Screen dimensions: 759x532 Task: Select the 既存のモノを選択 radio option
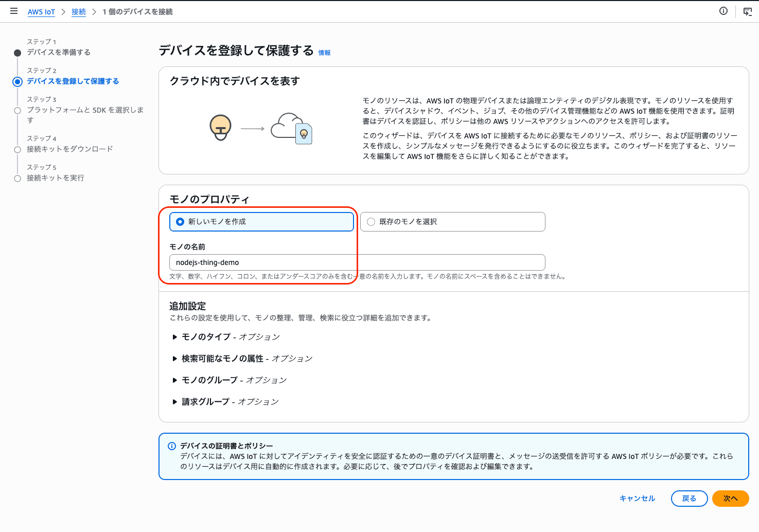click(x=452, y=222)
